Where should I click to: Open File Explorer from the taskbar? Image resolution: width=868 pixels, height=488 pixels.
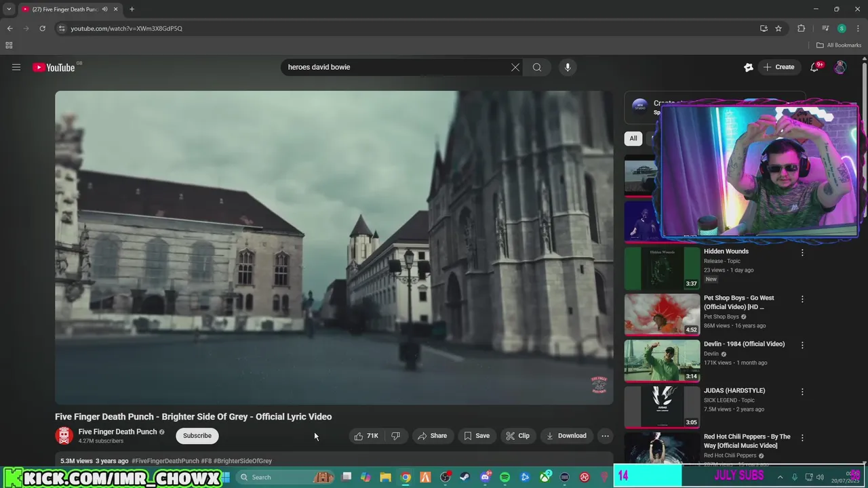tap(385, 477)
